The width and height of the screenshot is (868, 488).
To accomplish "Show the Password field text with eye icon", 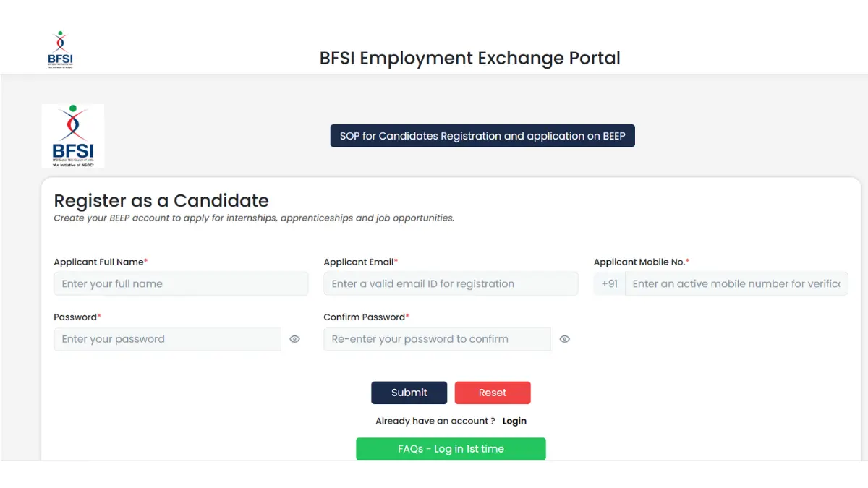I will click(x=294, y=339).
